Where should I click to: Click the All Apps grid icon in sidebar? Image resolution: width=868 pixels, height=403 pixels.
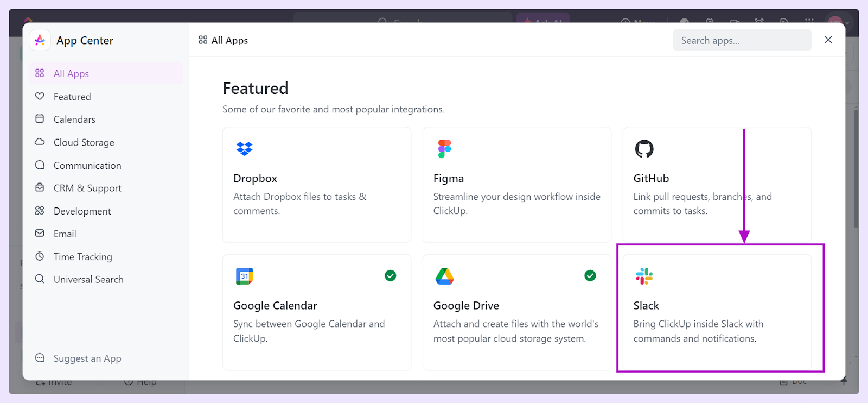coord(40,73)
